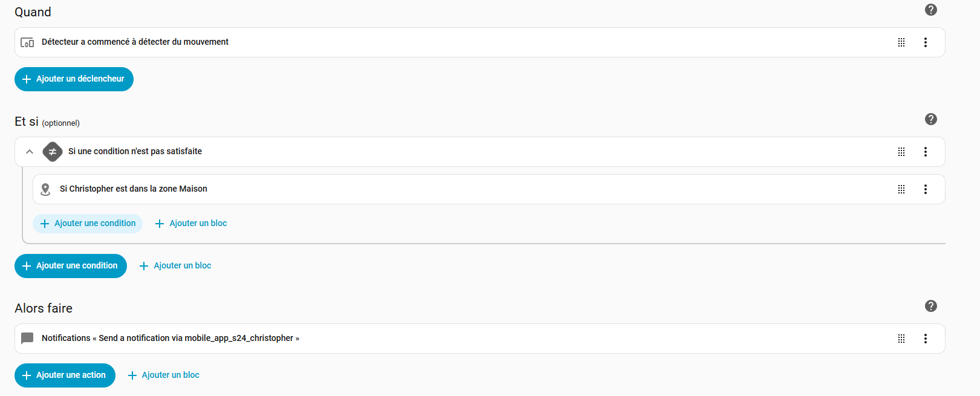Click drag handle of the unsatisfied condition block
The height and width of the screenshot is (396, 980).
(x=901, y=152)
